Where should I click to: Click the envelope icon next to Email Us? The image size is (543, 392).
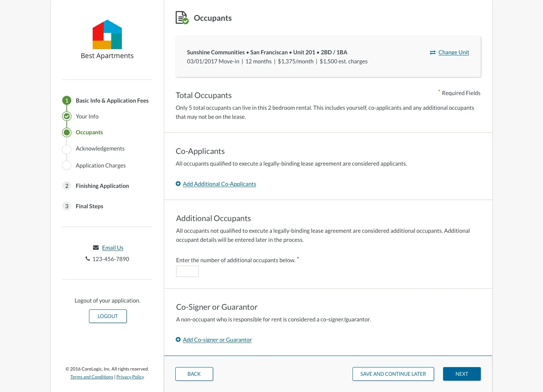click(x=96, y=247)
